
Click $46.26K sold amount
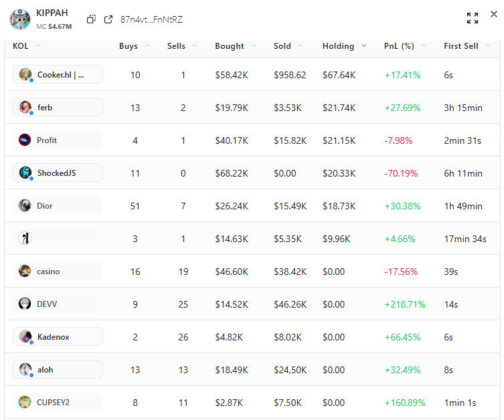click(x=290, y=304)
